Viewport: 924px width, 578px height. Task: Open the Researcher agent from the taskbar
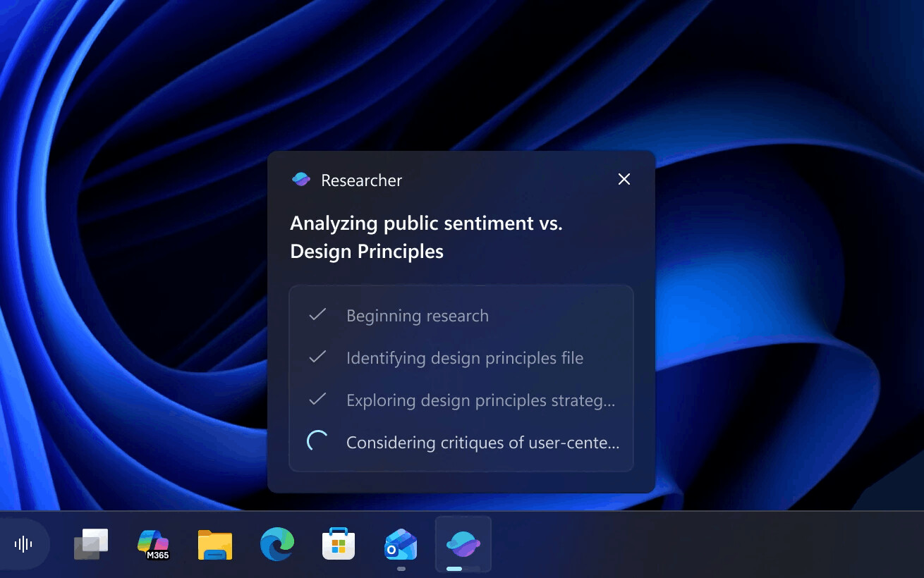click(x=463, y=543)
